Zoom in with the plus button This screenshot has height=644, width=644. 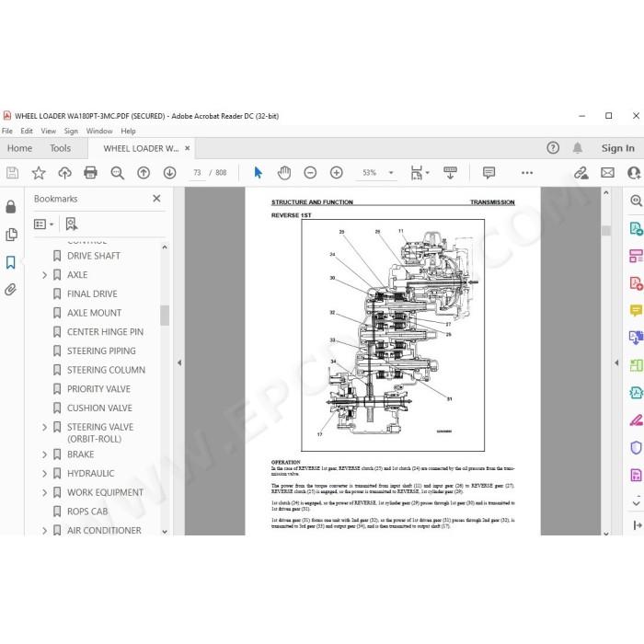(337, 173)
